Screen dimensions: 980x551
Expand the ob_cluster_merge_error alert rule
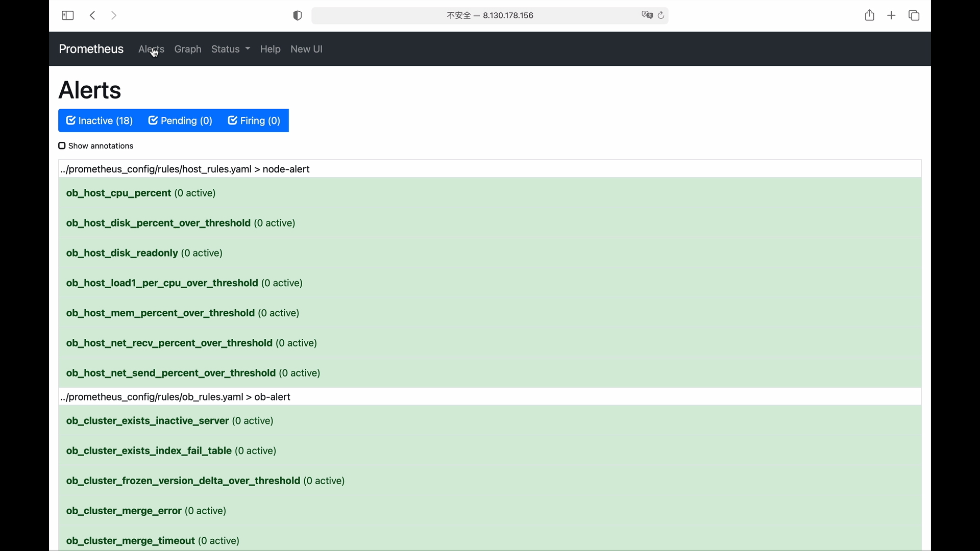pyautogui.click(x=124, y=511)
